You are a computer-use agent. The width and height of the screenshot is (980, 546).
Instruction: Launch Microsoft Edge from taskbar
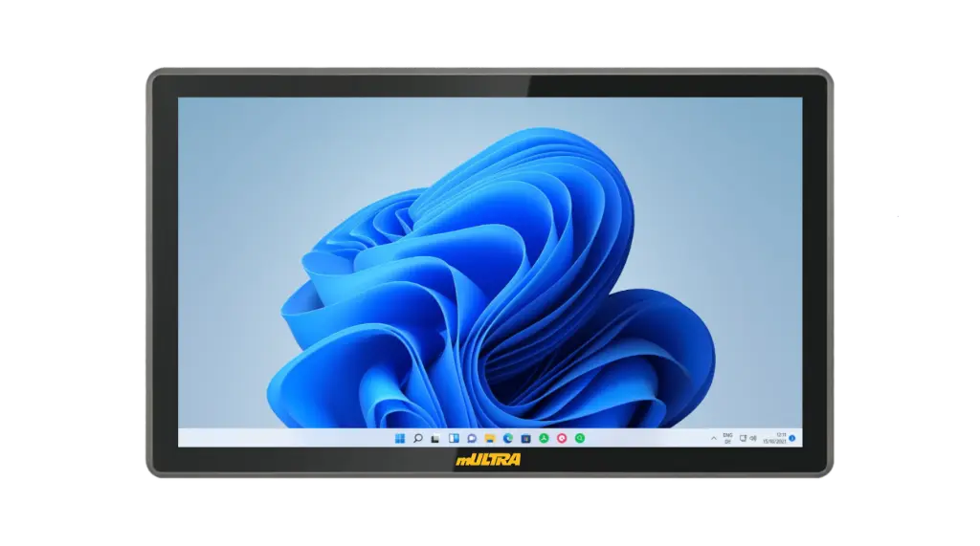point(508,439)
